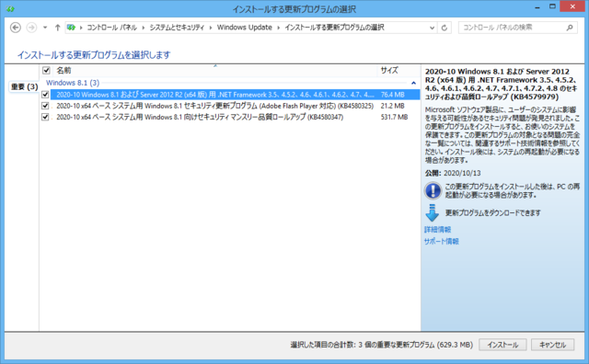Click the キャンセル button
Viewport: 589px width, 364px height.
tap(552, 345)
